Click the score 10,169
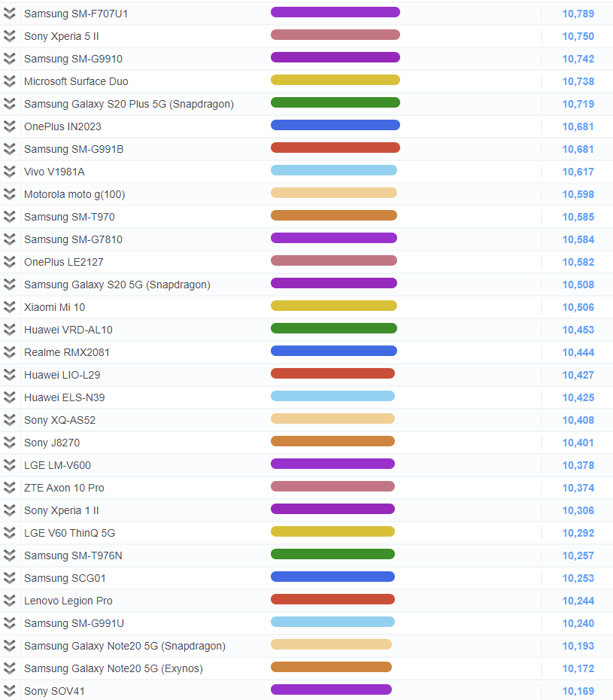 [x=578, y=691]
